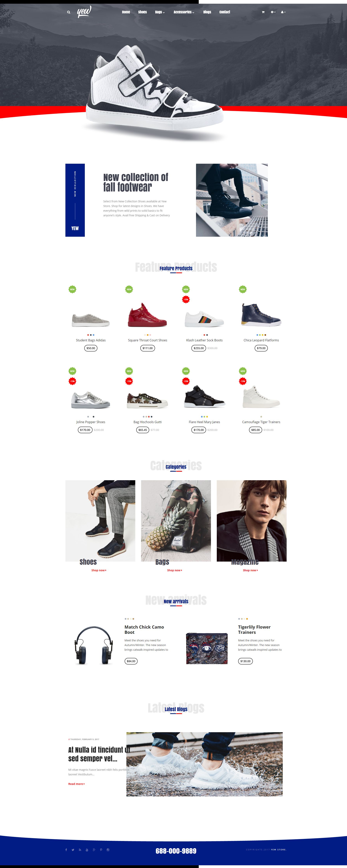This screenshot has height=868, width=347.
Task: Expand the user account dropdown
Action: coord(283,12)
